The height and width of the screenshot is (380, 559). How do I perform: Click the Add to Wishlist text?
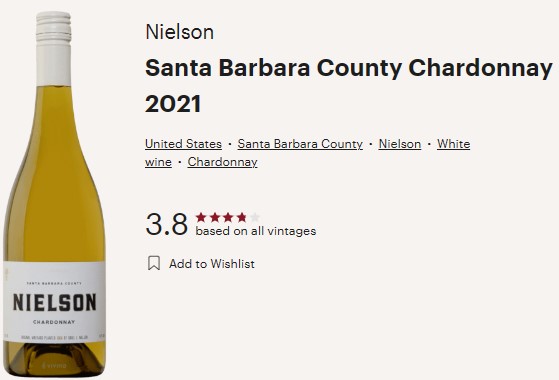click(x=212, y=264)
